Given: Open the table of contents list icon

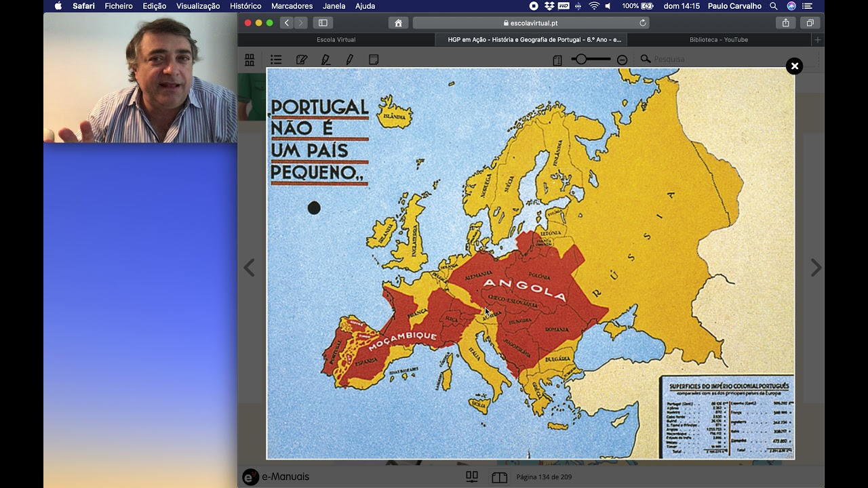Looking at the screenshot, I should [275, 60].
